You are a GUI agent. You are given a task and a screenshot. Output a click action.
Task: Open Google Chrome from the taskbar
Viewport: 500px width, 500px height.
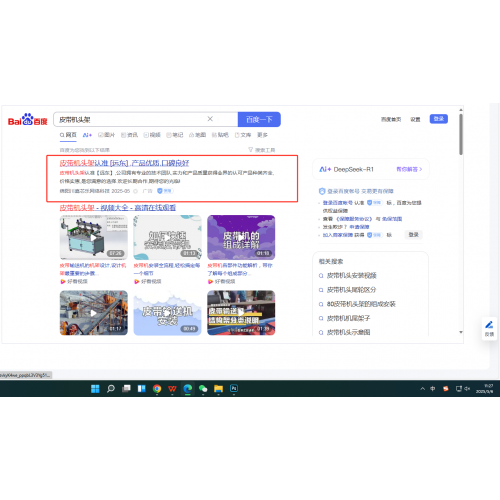[x=157, y=389]
